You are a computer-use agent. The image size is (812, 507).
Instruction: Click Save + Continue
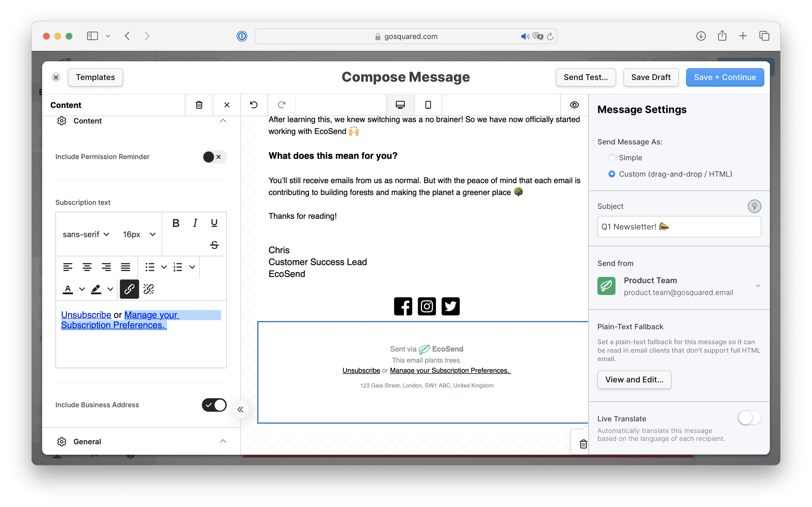(725, 77)
